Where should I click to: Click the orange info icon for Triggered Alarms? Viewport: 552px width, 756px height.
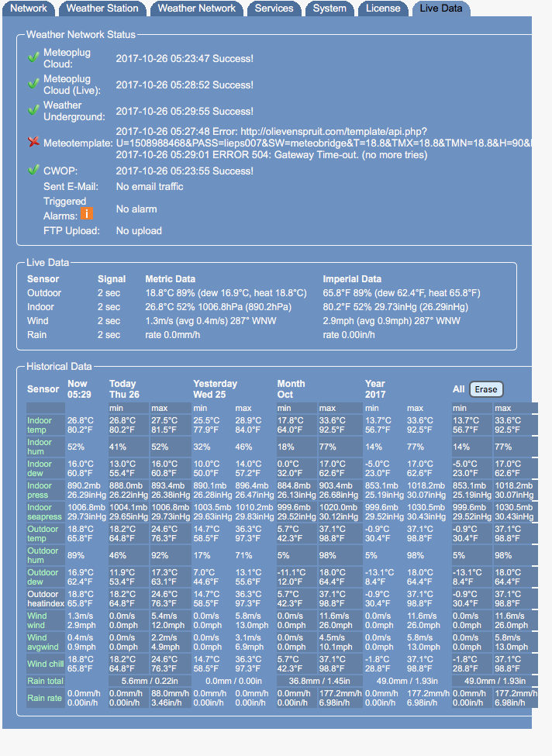pyautogui.click(x=87, y=214)
